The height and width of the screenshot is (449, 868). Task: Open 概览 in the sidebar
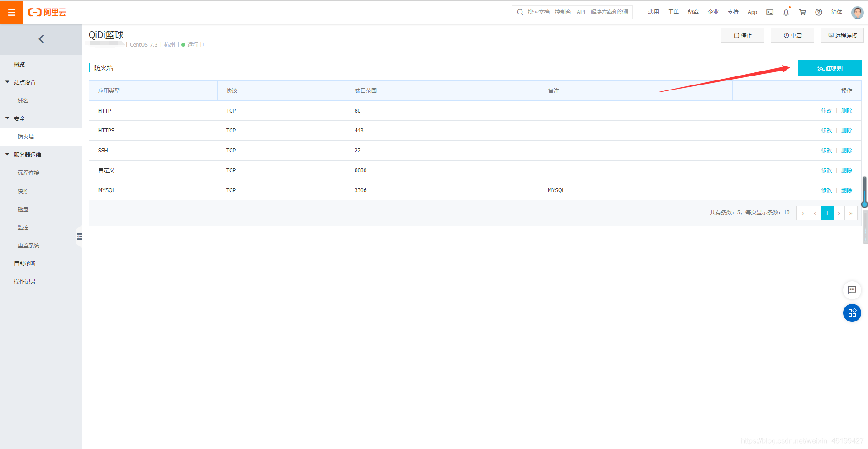click(x=19, y=65)
